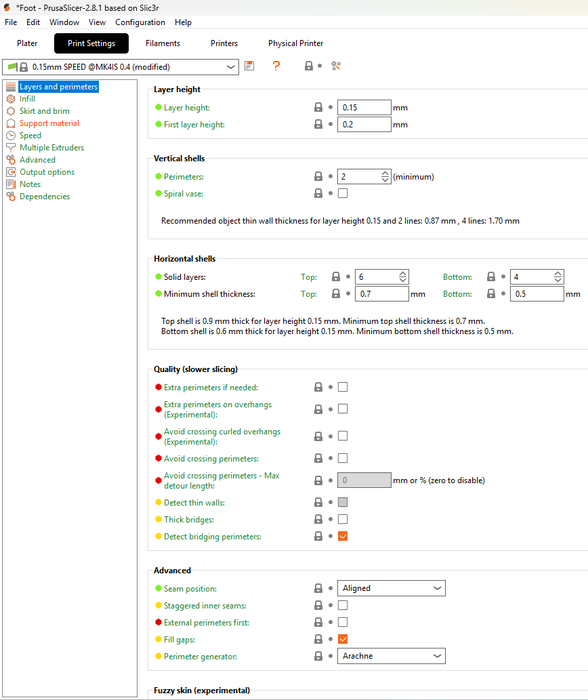Image resolution: width=588 pixels, height=700 pixels.
Task: Click the save preset floppy disk icon
Action: click(x=249, y=66)
